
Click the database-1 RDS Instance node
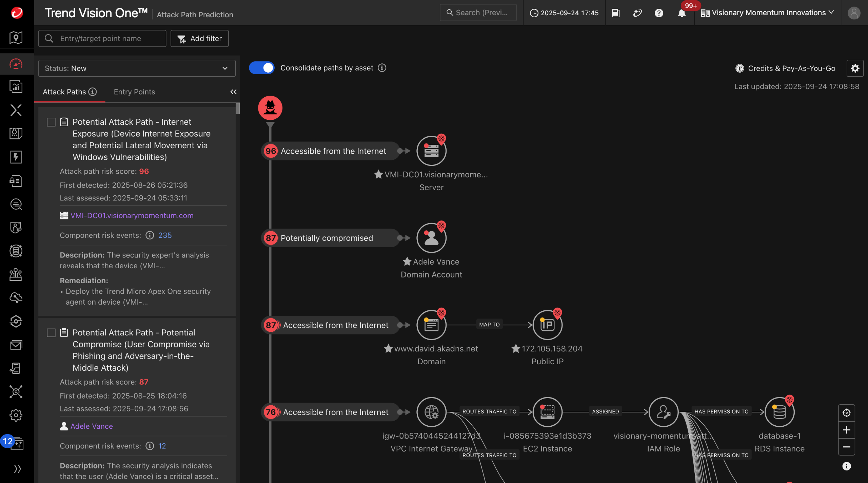779,412
